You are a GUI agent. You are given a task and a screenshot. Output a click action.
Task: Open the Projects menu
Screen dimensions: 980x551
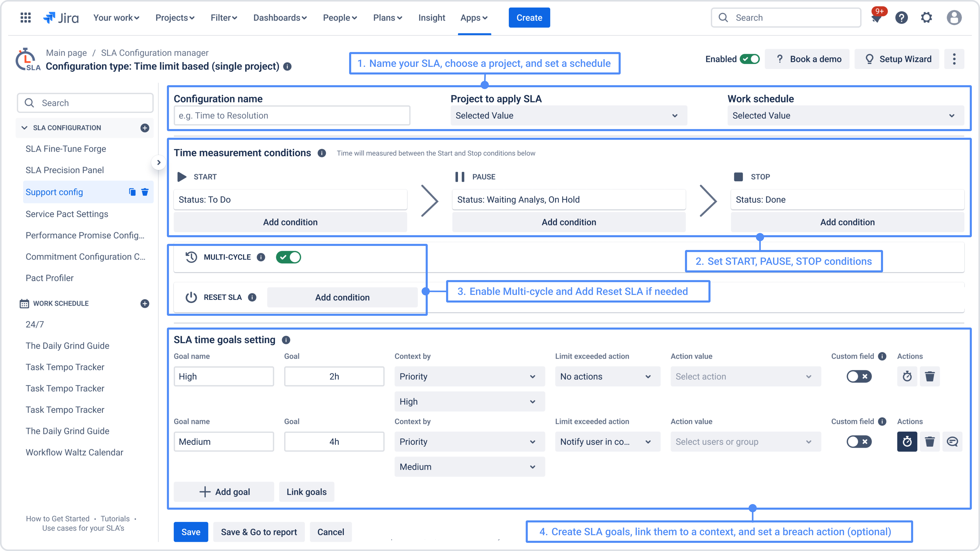coord(175,18)
